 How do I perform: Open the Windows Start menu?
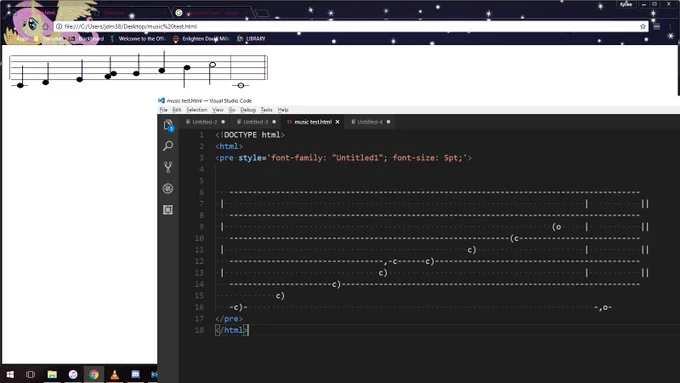click(10, 374)
